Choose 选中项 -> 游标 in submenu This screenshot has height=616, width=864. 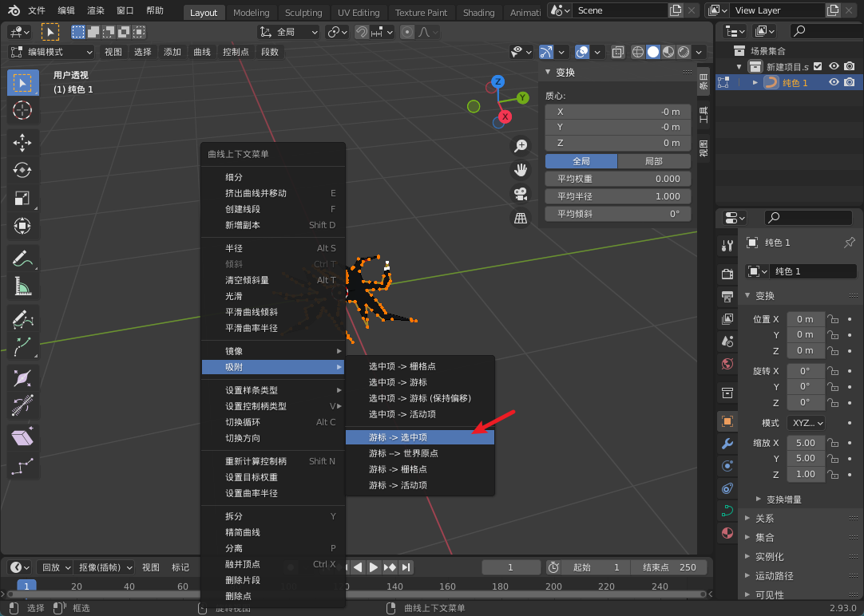tap(420, 382)
